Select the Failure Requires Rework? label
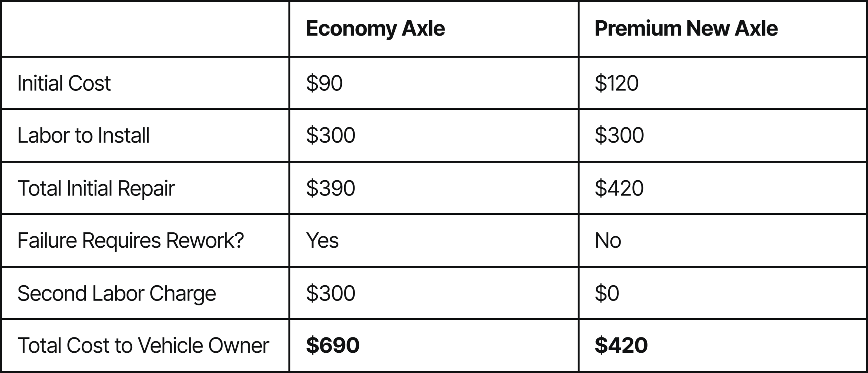The height and width of the screenshot is (373, 868). point(131,241)
